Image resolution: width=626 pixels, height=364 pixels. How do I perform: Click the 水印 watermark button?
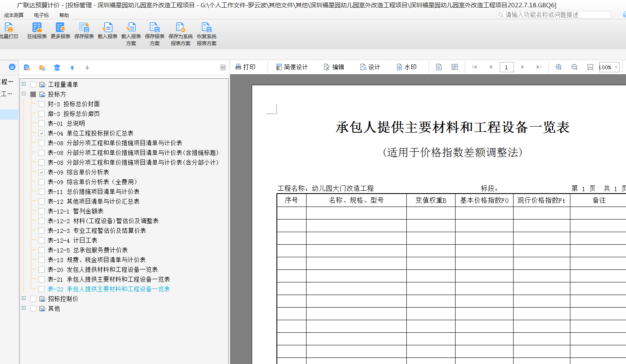pyautogui.click(x=406, y=67)
